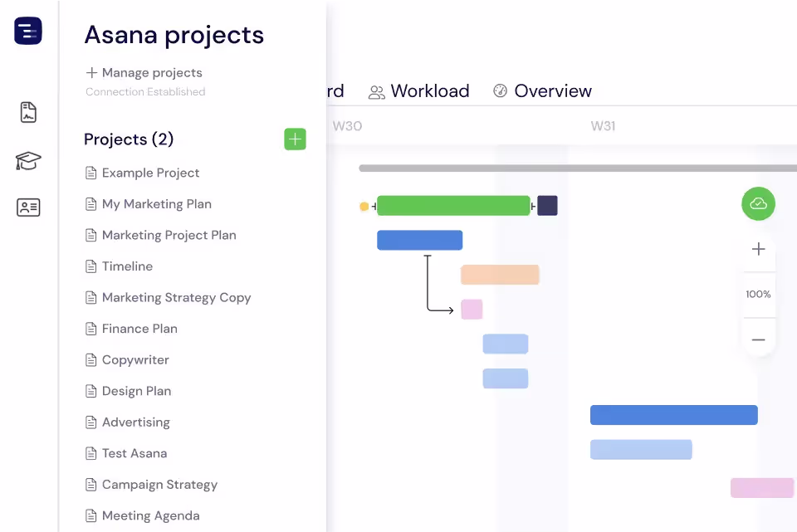Click the document icon beside Marketing Project Plan
The width and height of the screenshot is (797, 532).
91,235
